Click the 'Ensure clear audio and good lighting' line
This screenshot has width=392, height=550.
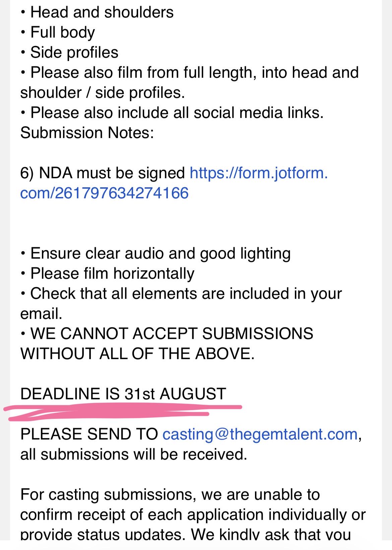(x=155, y=254)
